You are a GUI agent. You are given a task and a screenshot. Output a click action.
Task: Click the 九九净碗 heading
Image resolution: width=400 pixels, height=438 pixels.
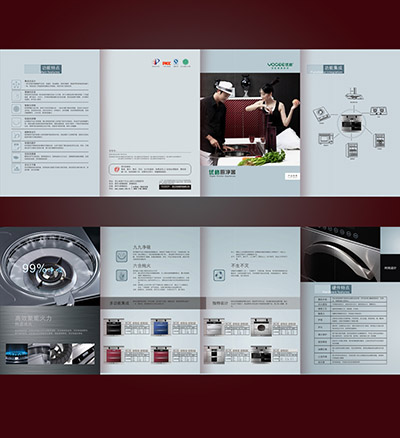point(142,247)
